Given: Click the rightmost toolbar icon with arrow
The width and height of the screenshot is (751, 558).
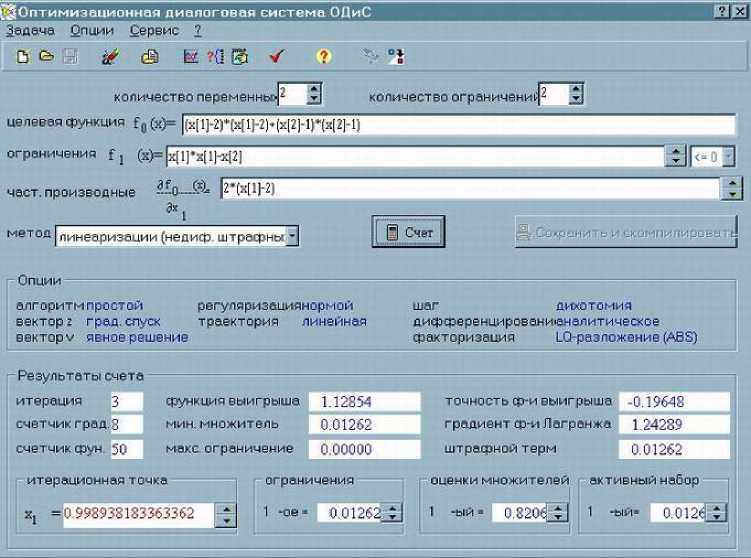Looking at the screenshot, I should [x=396, y=57].
